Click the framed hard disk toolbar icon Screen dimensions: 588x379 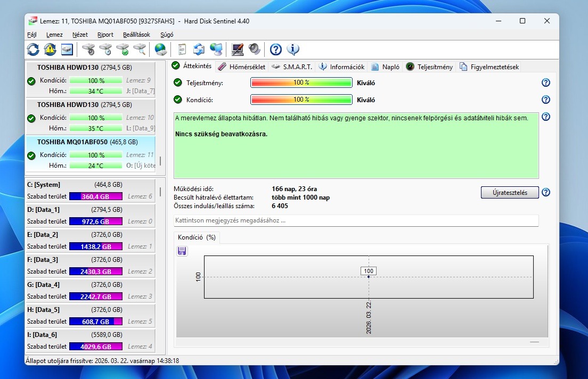[x=67, y=49]
